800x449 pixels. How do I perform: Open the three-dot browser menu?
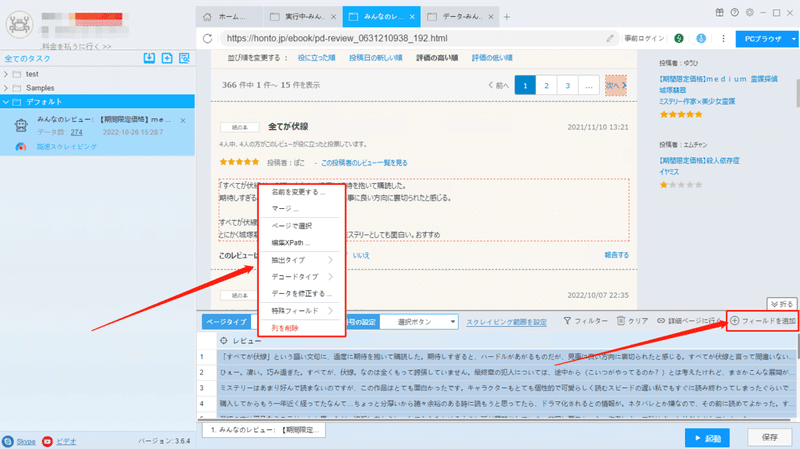[x=723, y=38]
